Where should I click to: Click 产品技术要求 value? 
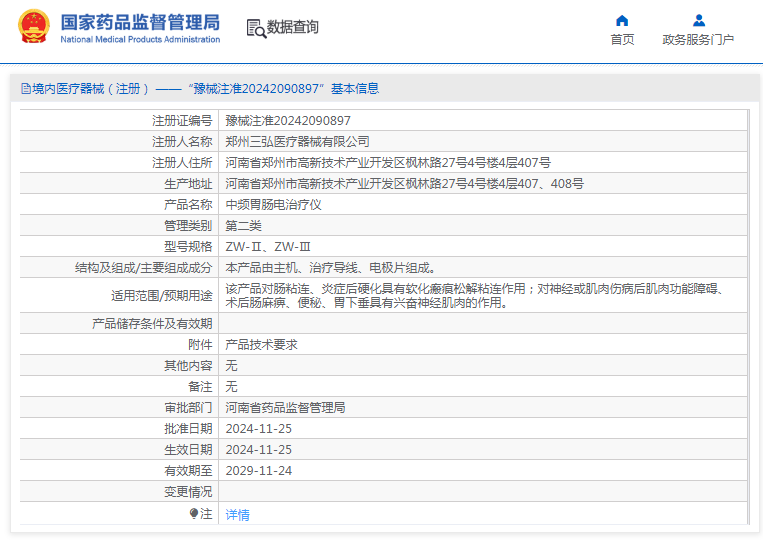[261, 345]
